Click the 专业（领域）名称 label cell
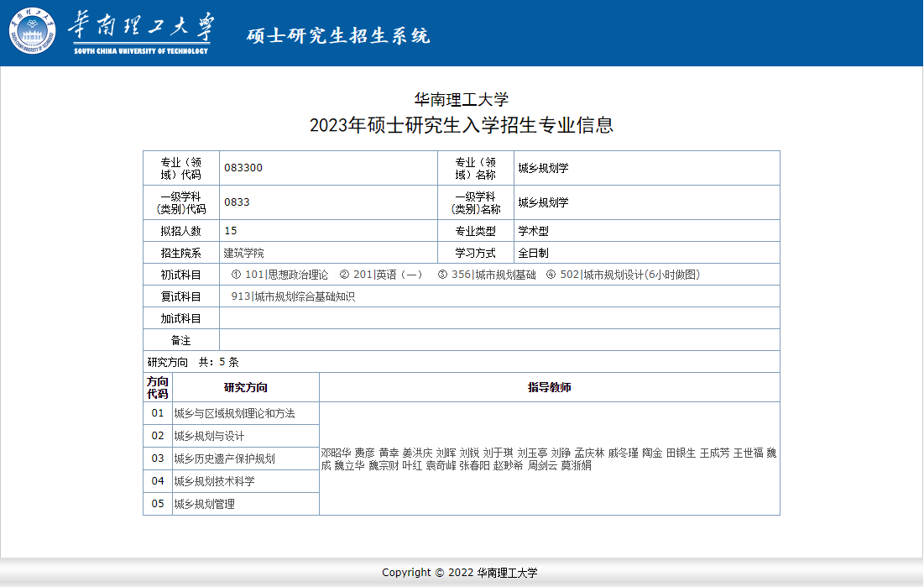Viewport: 924px width, 587px height. tap(476, 168)
